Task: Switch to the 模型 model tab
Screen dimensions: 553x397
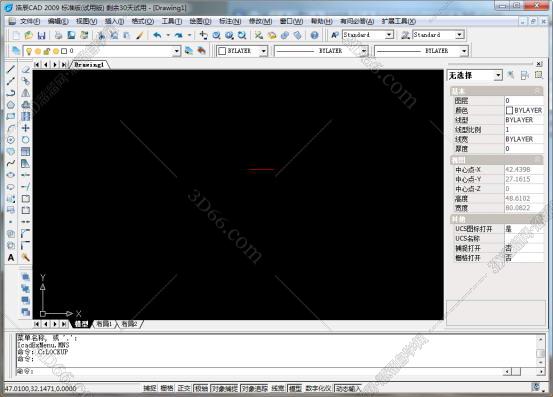Action: 81,324
